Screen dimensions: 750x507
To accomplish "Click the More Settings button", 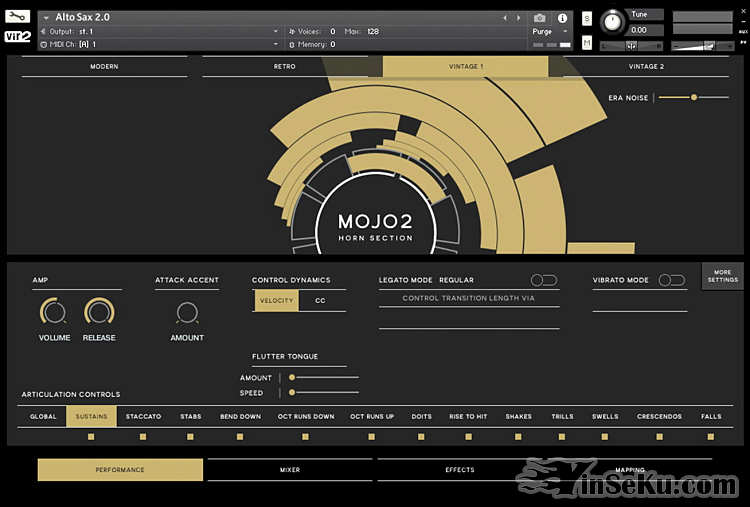I will [722, 276].
